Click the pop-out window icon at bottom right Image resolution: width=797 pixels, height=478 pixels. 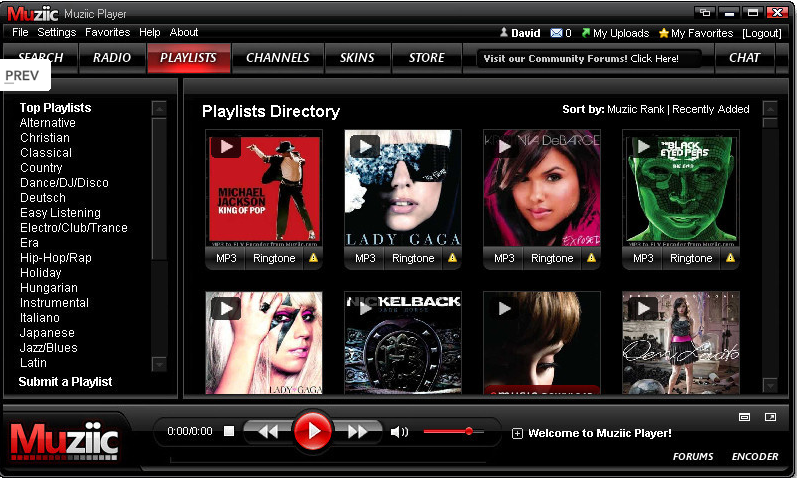point(771,417)
